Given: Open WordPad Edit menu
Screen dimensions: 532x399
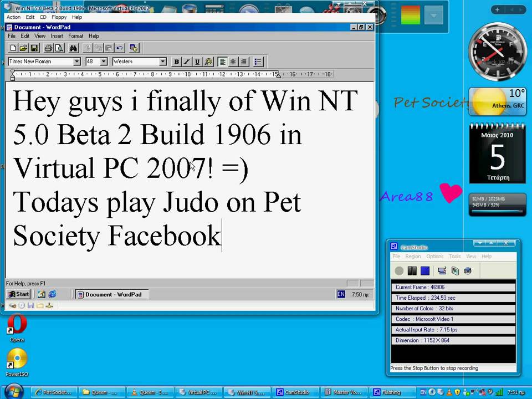Looking at the screenshot, I should tap(25, 36).
